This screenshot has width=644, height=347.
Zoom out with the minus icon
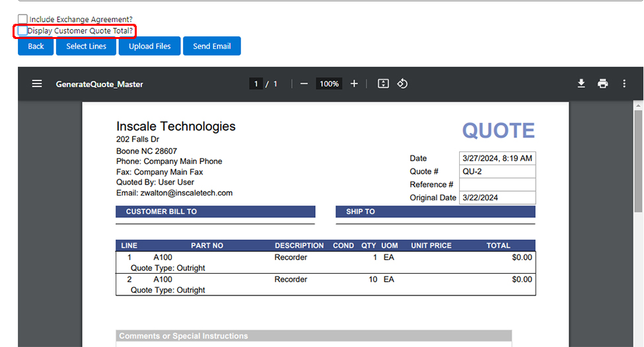click(x=304, y=84)
